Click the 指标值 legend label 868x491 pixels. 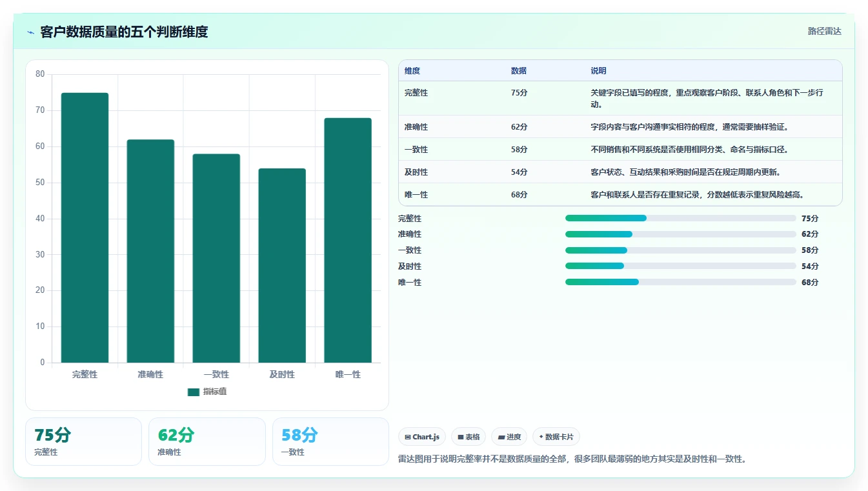[x=215, y=392]
